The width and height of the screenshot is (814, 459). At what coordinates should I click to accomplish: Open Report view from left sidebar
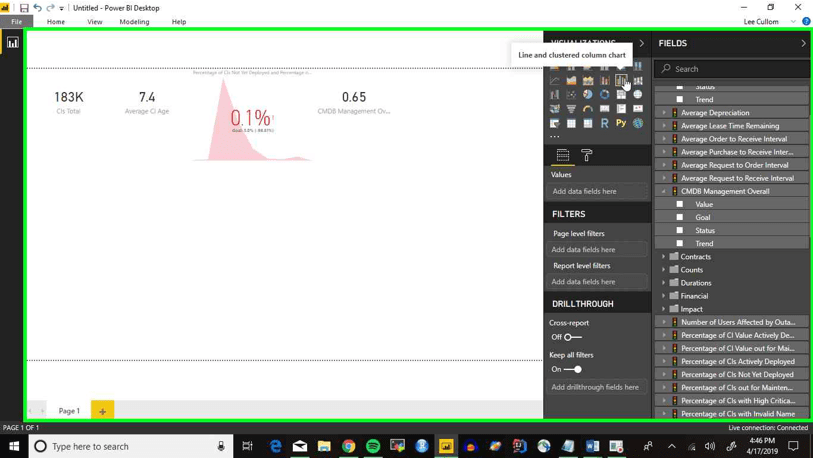click(x=12, y=43)
